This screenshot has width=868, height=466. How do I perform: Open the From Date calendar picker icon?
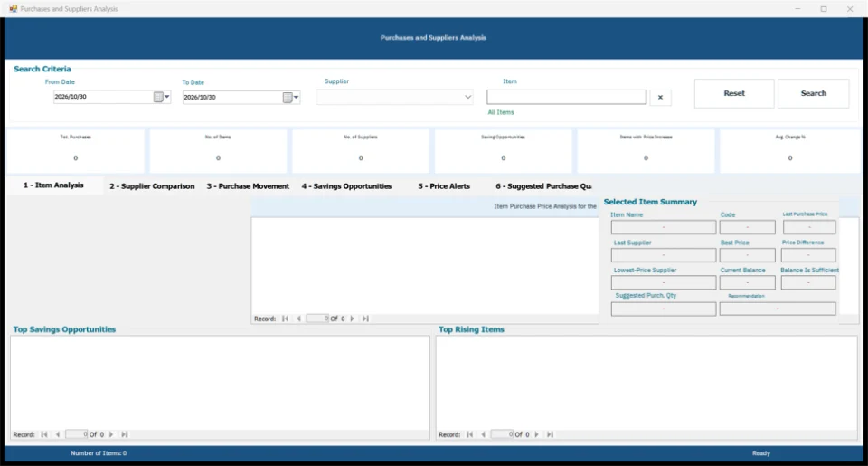point(158,97)
